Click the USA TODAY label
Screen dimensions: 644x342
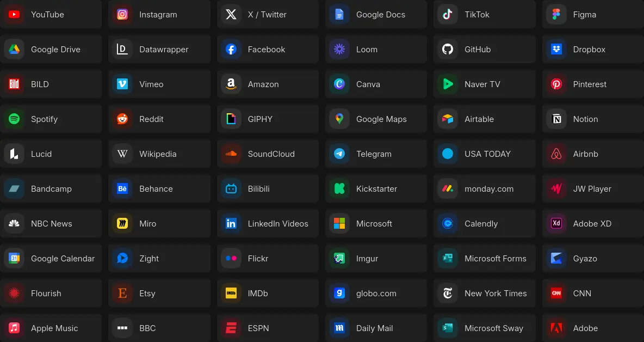tap(487, 154)
